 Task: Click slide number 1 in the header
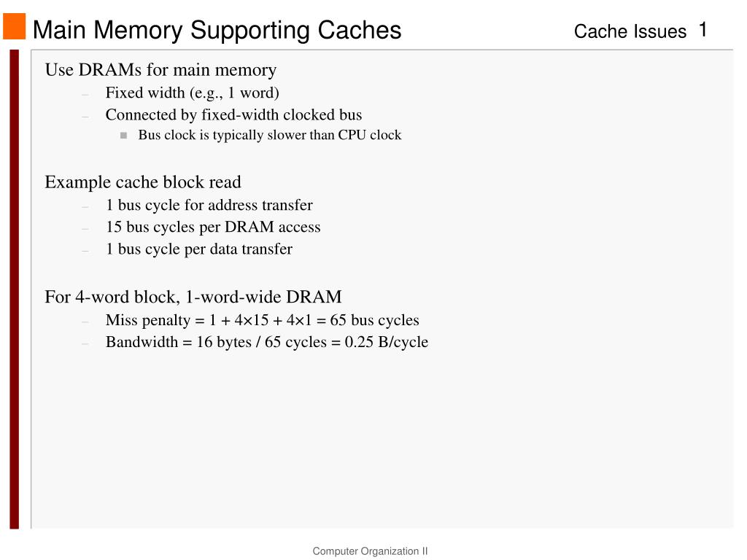tap(703, 30)
